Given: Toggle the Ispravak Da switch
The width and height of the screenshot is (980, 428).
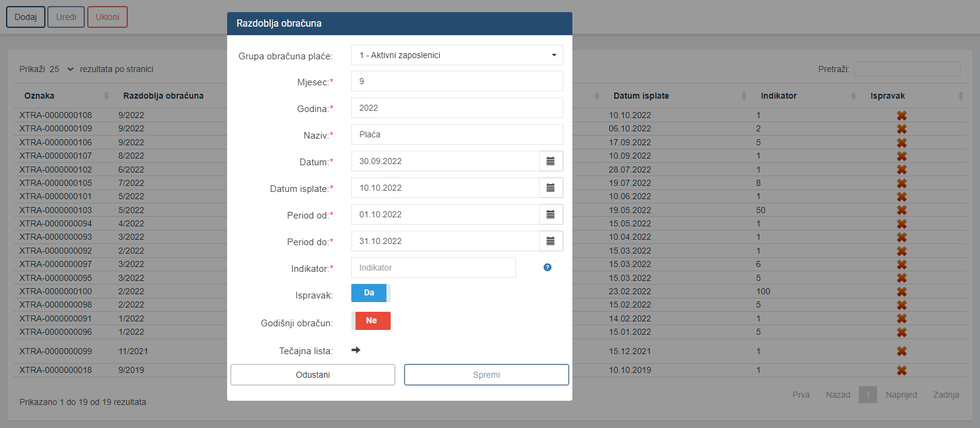Looking at the screenshot, I should (371, 293).
